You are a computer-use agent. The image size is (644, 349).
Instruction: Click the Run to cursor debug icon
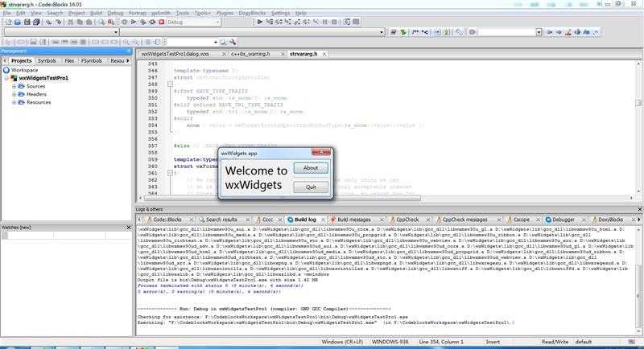point(270,22)
